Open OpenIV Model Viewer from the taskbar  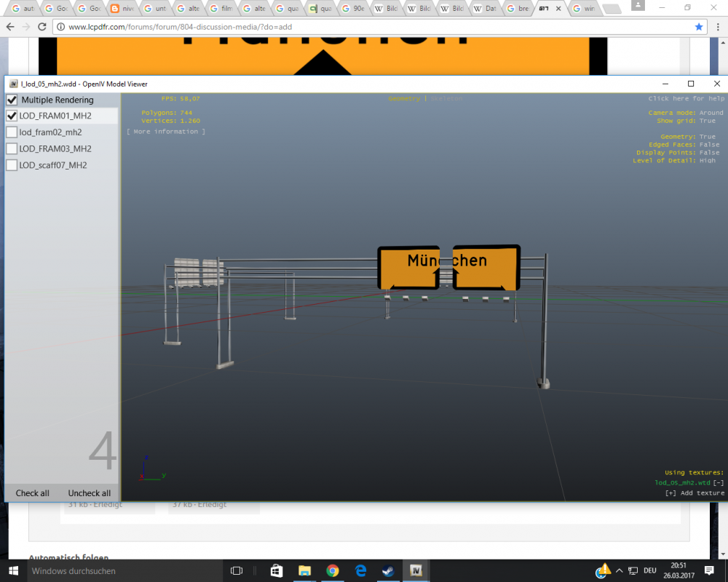pos(416,570)
